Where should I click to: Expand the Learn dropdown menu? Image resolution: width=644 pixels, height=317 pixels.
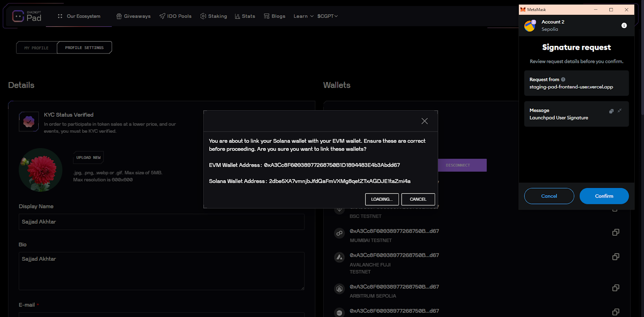(x=303, y=16)
